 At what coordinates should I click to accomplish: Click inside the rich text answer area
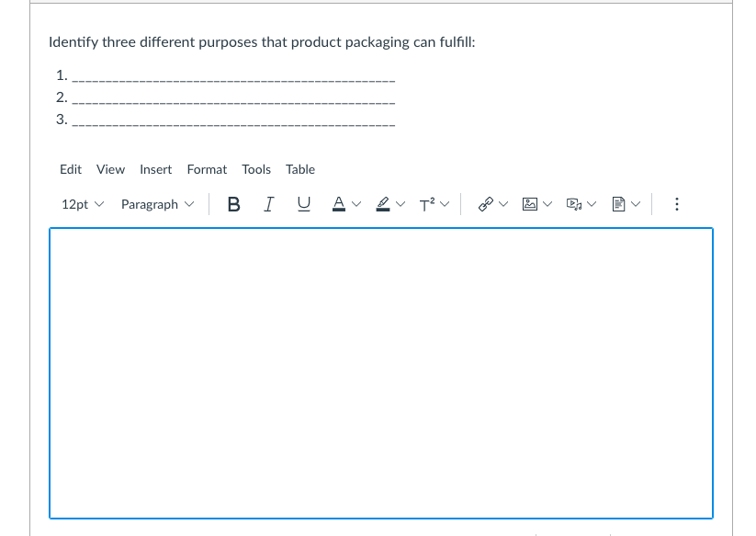pyautogui.click(x=381, y=373)
